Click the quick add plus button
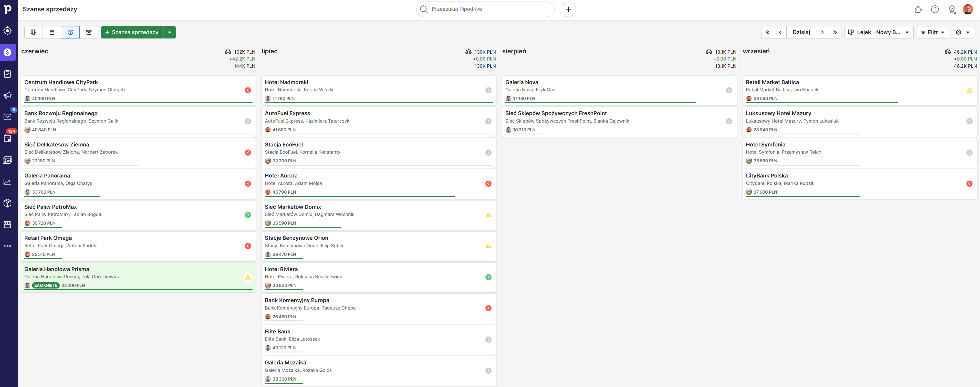Image resolution: width=980 pixels, height=387 pixels. pos(568,9)
